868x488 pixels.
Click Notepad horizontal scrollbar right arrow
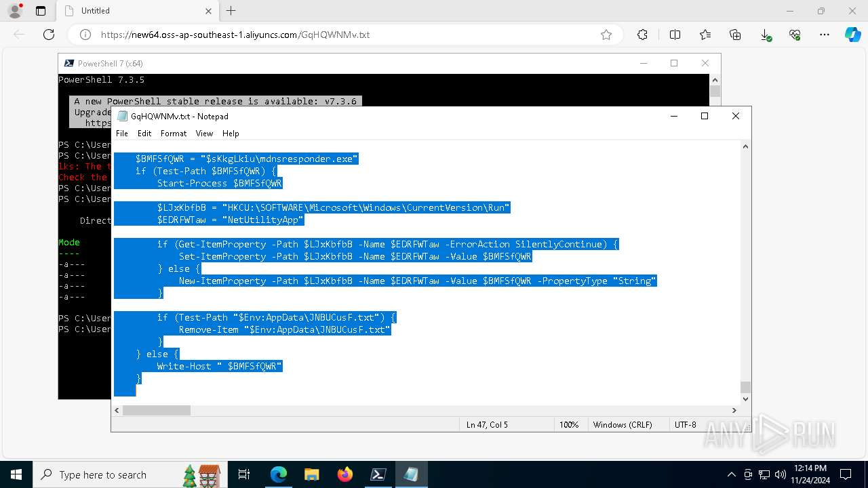point(734,410)
